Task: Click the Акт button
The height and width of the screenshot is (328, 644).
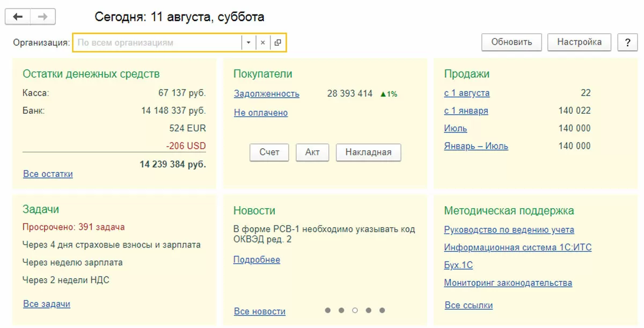Action: tap(312, 152)
